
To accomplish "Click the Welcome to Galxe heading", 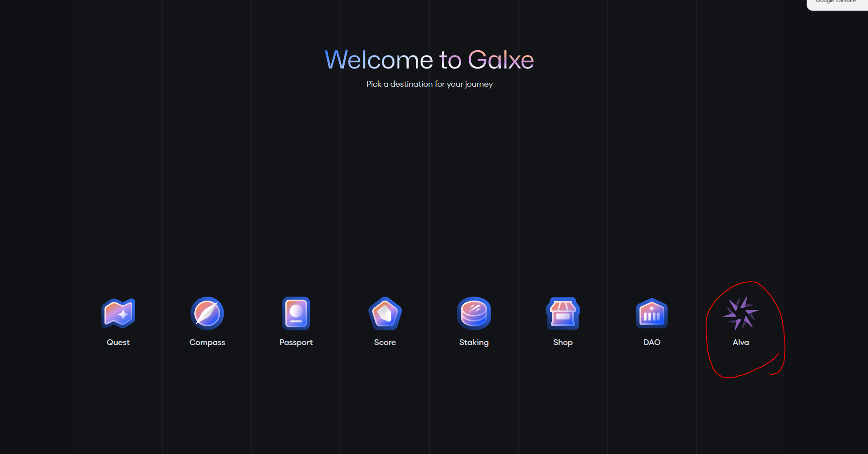I will (430, 60).
